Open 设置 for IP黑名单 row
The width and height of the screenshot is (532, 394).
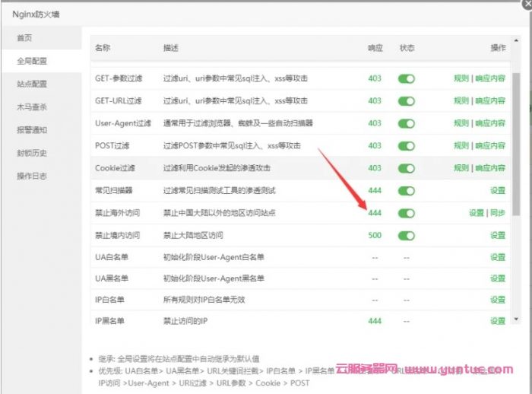pos(497,321)
